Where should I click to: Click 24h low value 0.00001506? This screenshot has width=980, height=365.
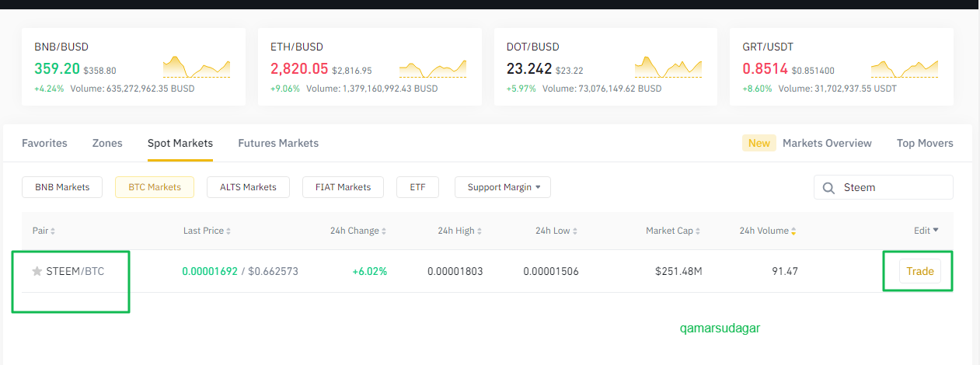point(551,272)
